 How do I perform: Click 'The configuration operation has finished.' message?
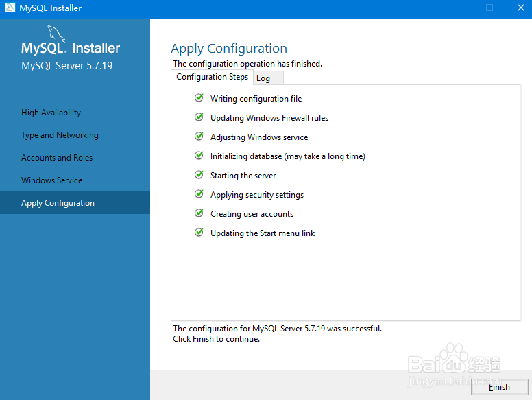coord(247,64)
